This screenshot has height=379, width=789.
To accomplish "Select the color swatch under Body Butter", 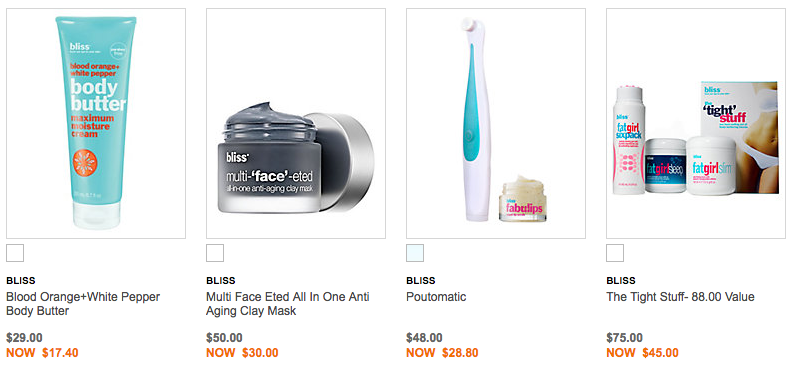I will click(x=15, y=253).
